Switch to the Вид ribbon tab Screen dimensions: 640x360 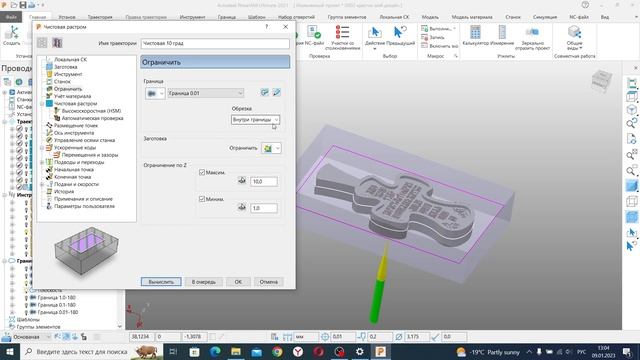coord(605,17)
